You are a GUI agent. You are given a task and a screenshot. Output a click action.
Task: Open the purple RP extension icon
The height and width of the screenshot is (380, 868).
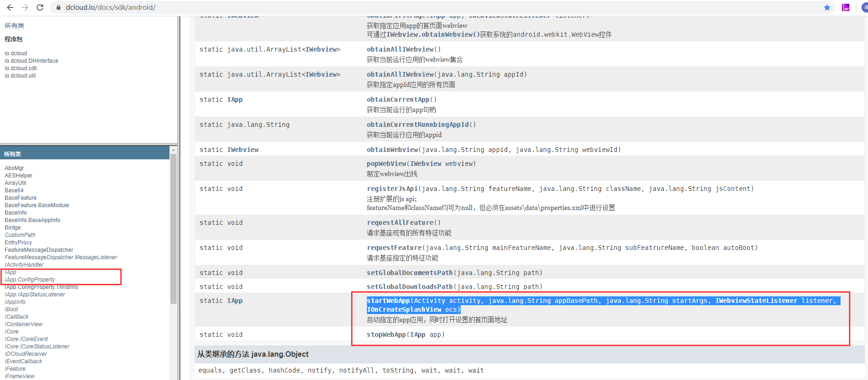point(846,7)
